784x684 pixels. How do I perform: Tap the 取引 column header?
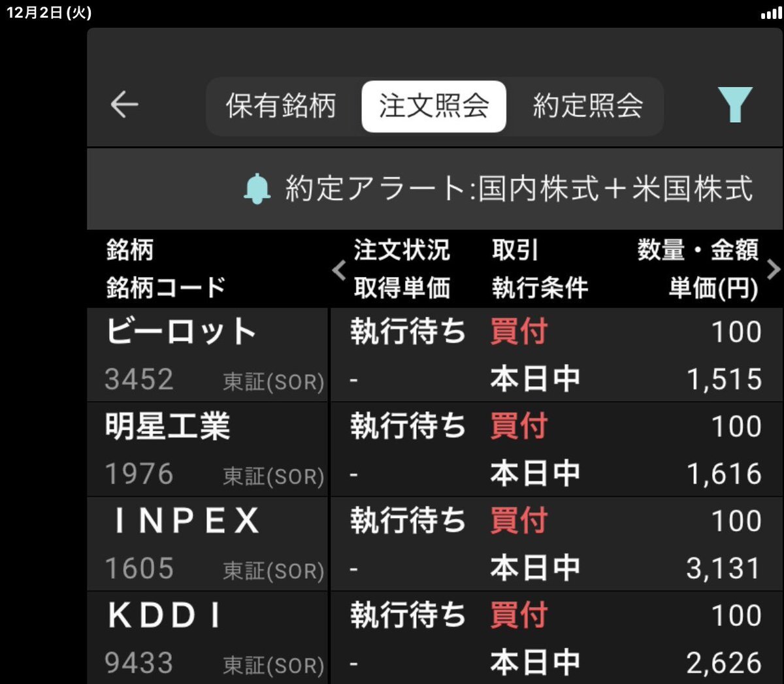(515, 250)
